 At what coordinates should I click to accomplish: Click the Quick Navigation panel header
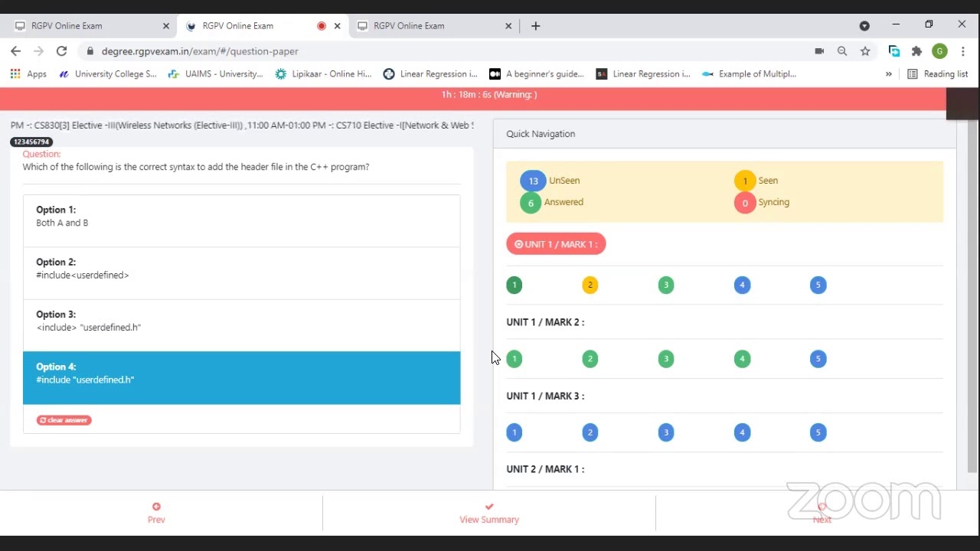click(x=724, y=134)
